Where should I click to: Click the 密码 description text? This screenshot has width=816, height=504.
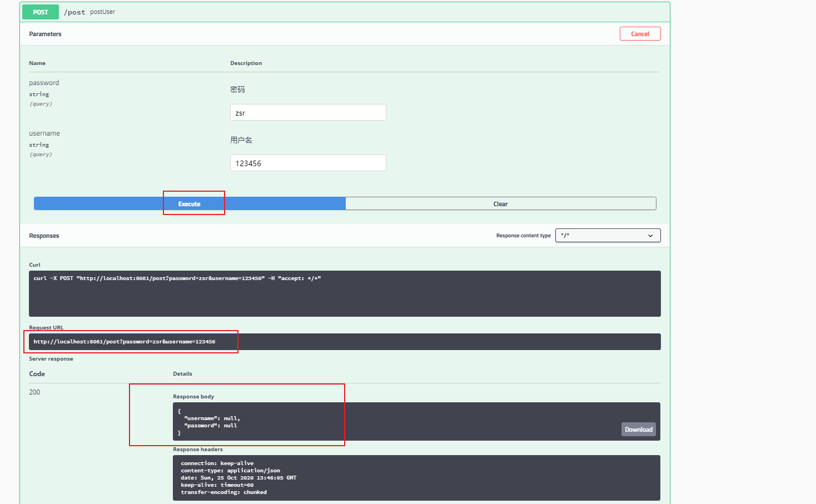237,89
